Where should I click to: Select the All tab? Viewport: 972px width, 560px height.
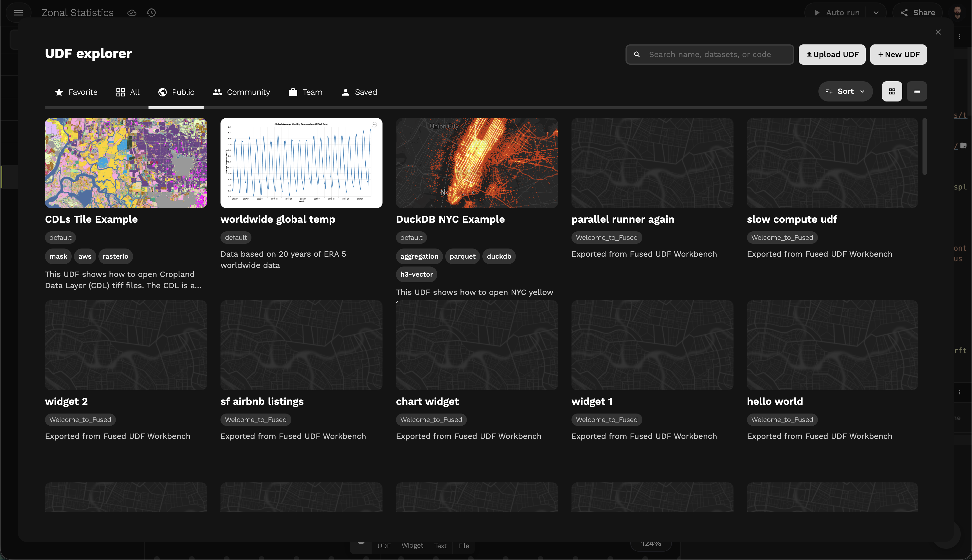[x=128, y=92]
